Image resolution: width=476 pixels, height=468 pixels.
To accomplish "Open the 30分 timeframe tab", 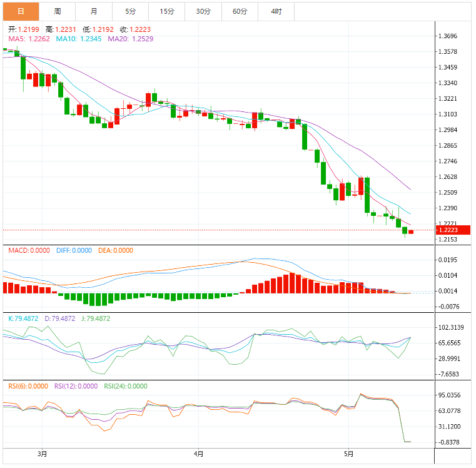I will [203, 11].
